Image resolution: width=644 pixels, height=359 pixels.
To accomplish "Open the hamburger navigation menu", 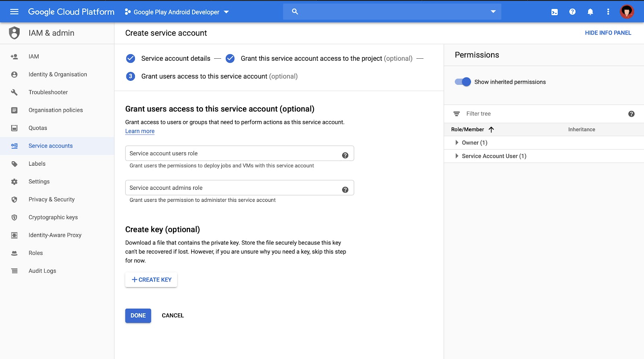I will (14, 12).
